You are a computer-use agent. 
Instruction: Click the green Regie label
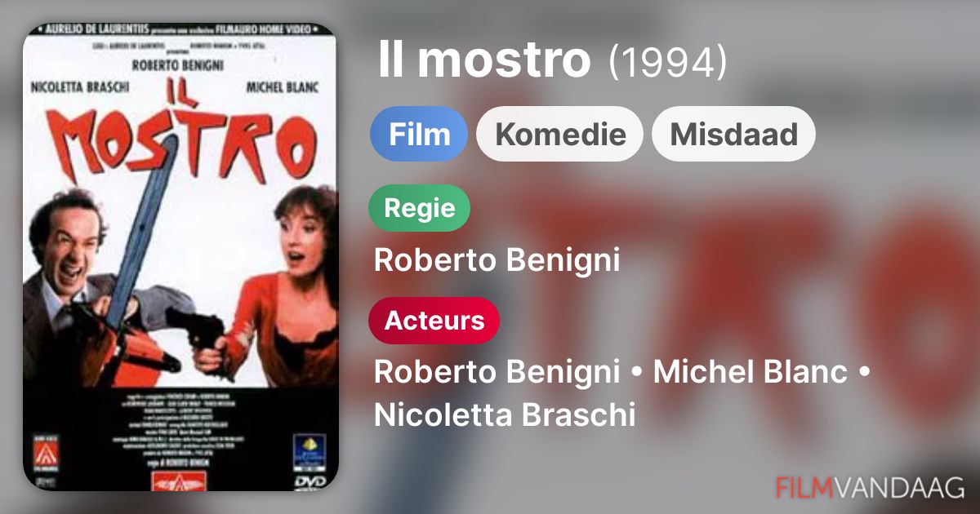pyautogui.click(x=420, y=208)
